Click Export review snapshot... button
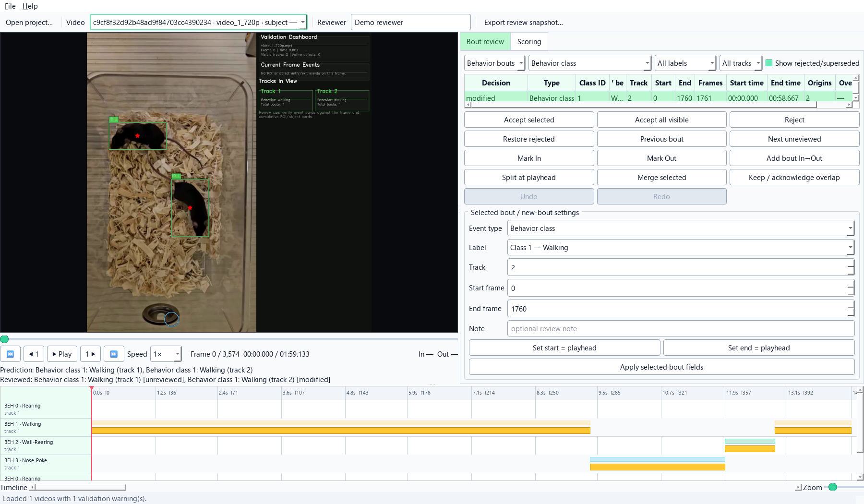Image resolution: width=864 pixels, height=504 pixels. [523, 22]
